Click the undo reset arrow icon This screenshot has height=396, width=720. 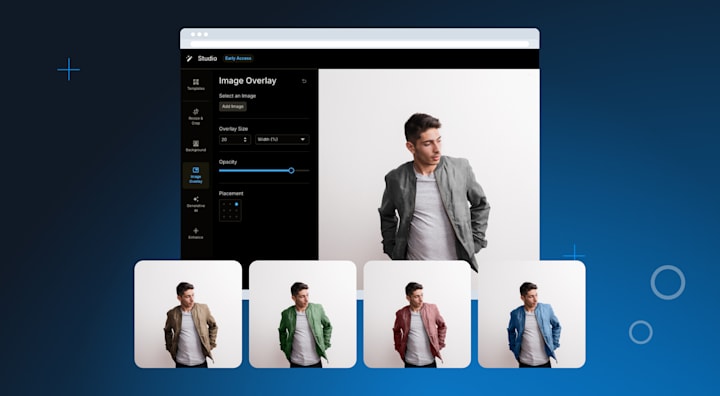[x=304, y=81]
